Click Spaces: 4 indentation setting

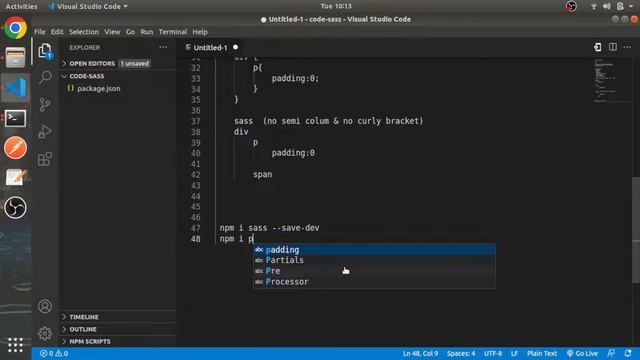tap(461, 353)
